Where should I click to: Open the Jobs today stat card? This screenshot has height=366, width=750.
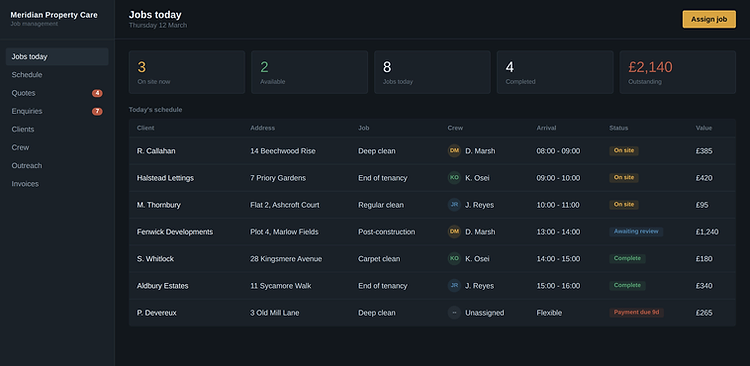432,72
